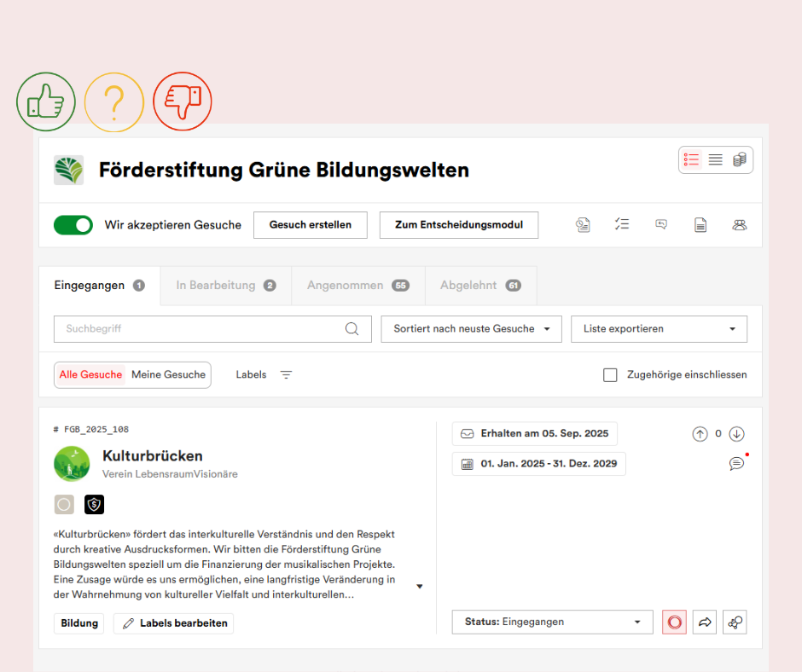Open the comments speech bubble icon
This screenshot has width=802, height=672.
pyautogui.click(x=736, y=464)
